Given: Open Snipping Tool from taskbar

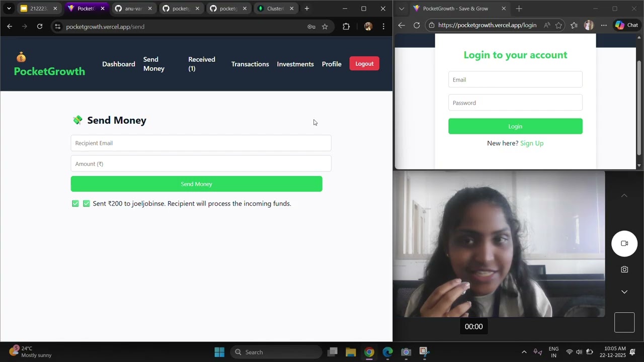Looking at the screenshot, I should 424,352.
